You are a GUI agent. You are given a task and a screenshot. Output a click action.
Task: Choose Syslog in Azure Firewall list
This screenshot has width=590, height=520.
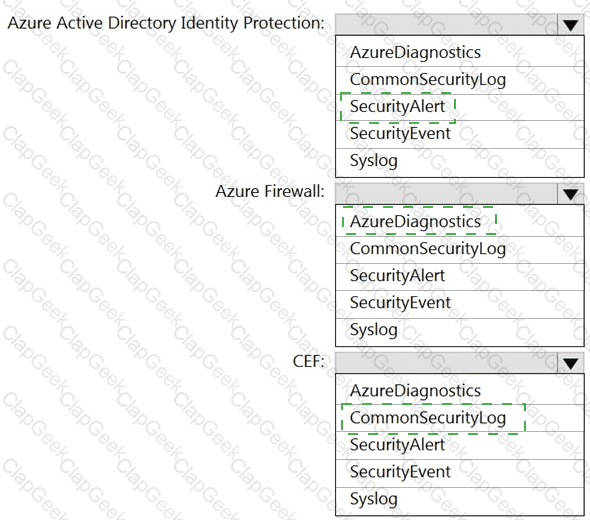pyautogui.click(x=459, y=331)
